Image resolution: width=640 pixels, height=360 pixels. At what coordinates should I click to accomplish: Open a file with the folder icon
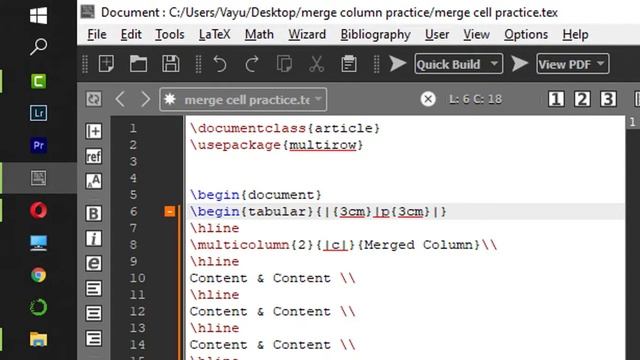click(x=138, y=64)
